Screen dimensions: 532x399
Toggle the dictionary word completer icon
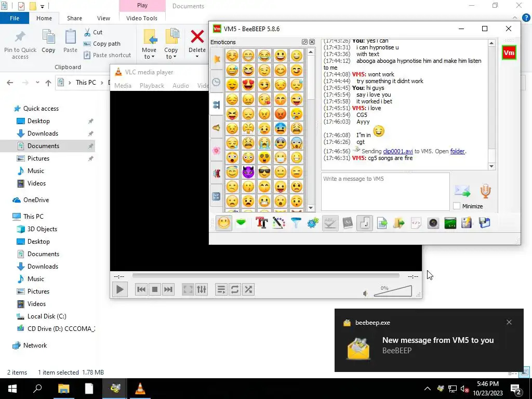coord(348,223)
